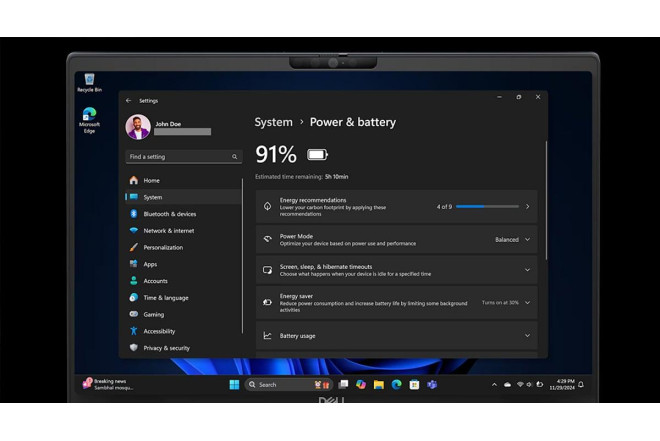This screenshot has width=660, height=441.
Task: Open Network & internet settings
Action: 183,231
